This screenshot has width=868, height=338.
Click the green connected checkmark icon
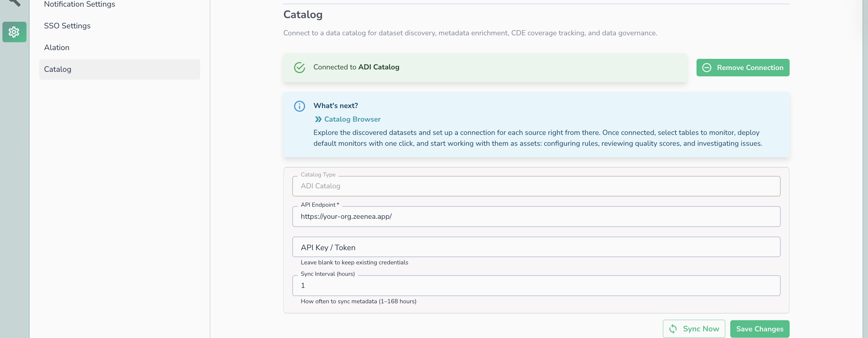pos(299,68)
